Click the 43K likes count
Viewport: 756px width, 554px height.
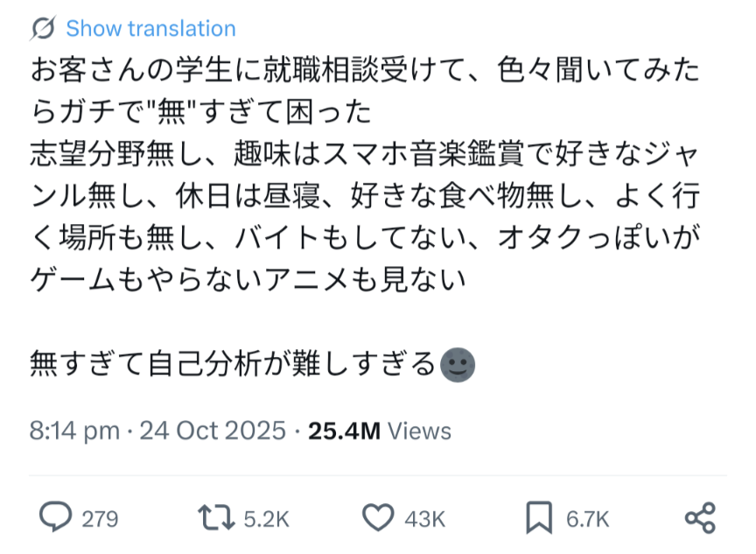click(x=425, y=519)
